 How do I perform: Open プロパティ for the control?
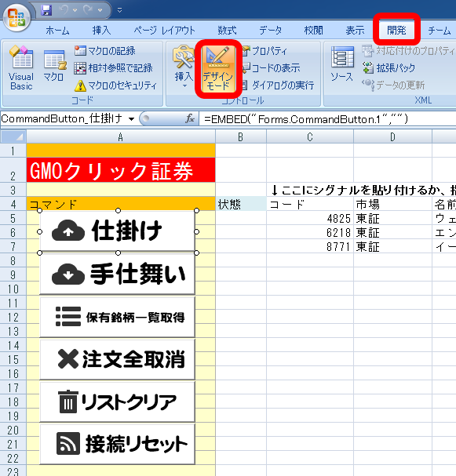264,51
